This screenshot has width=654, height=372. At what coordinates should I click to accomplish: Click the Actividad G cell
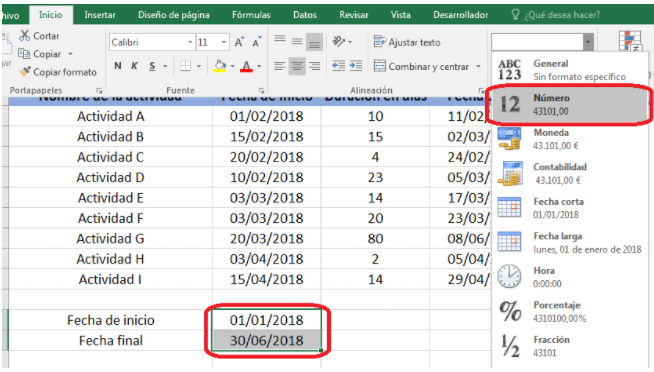111,239
